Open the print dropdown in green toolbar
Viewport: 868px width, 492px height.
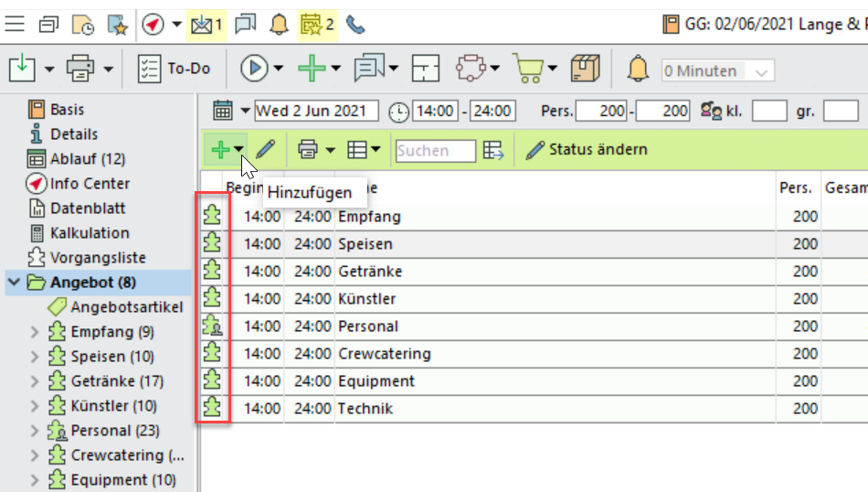click(331, 150)
